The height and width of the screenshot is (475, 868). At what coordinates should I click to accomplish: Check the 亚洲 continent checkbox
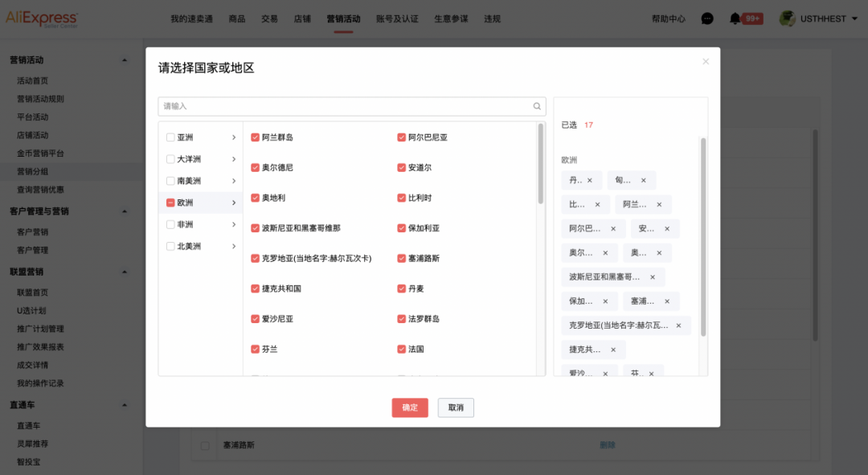170,137
